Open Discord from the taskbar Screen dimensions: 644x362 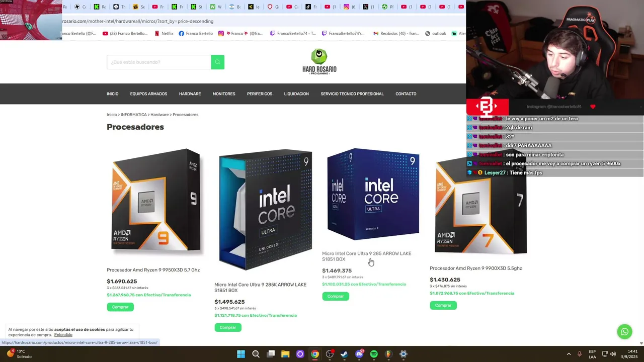coord(359,354)
